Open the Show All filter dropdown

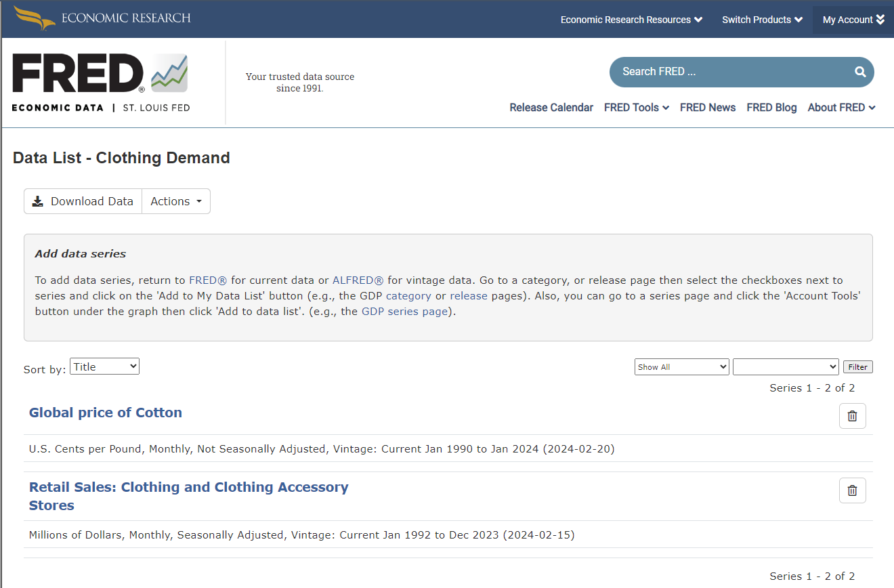(x=681, y=366)
